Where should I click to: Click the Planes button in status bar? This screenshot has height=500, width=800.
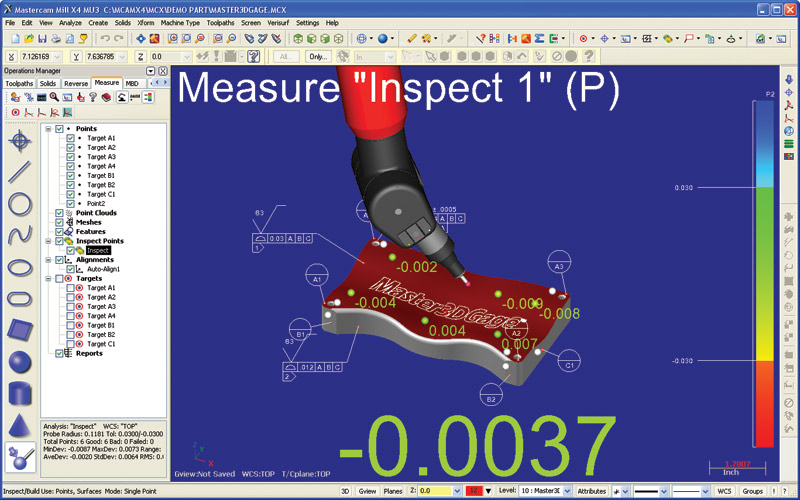click(392, 491)
